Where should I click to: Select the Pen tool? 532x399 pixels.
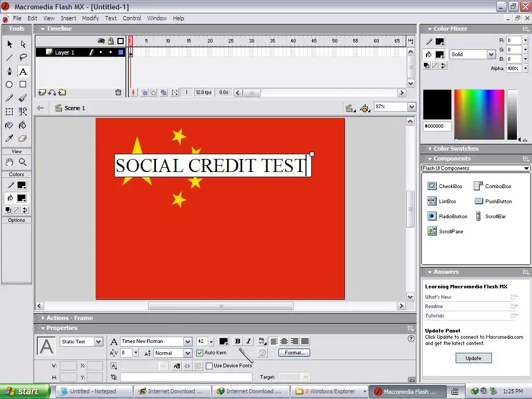pyautogui.click(x=9, y=71)
